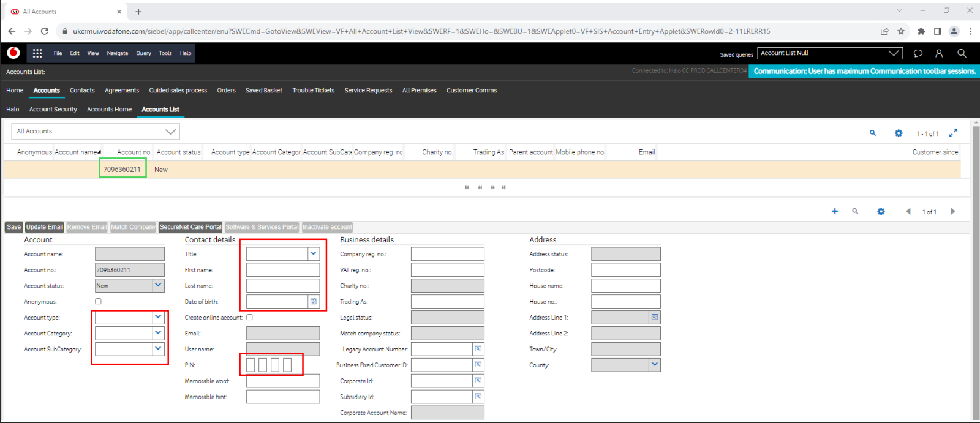Open the Date of birth calendar picker

314,301
